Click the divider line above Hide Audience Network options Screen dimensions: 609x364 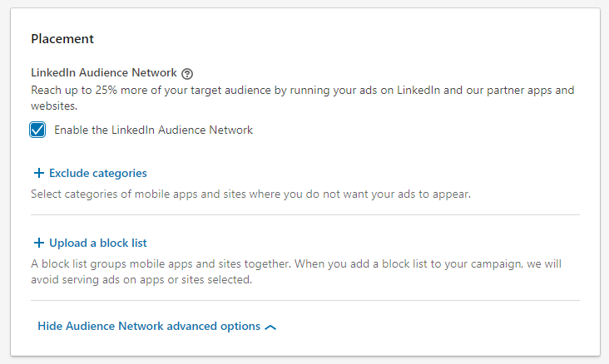pos(305,301)
